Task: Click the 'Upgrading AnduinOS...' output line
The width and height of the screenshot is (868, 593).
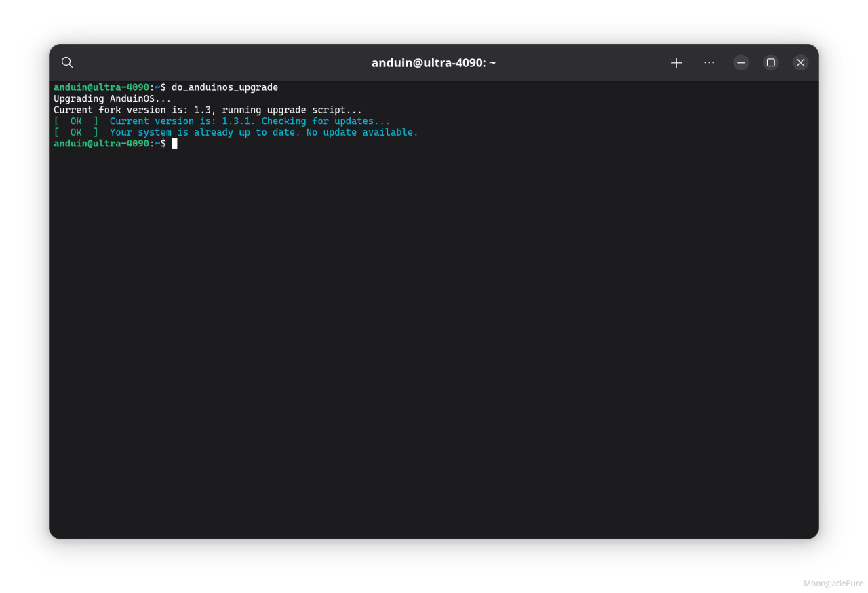Action: coord(113,98)
